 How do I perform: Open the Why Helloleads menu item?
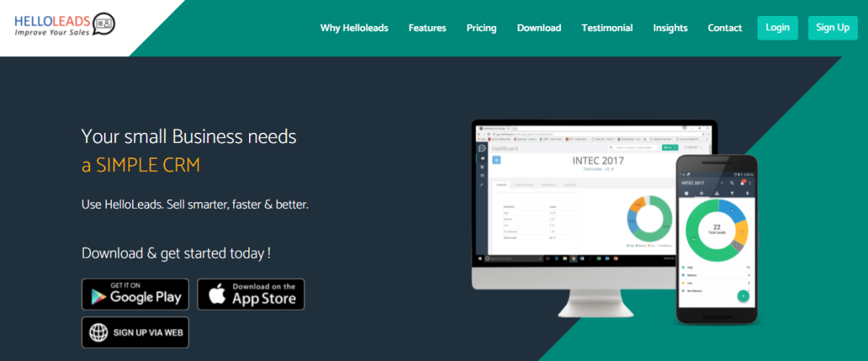tap(355, 28)
